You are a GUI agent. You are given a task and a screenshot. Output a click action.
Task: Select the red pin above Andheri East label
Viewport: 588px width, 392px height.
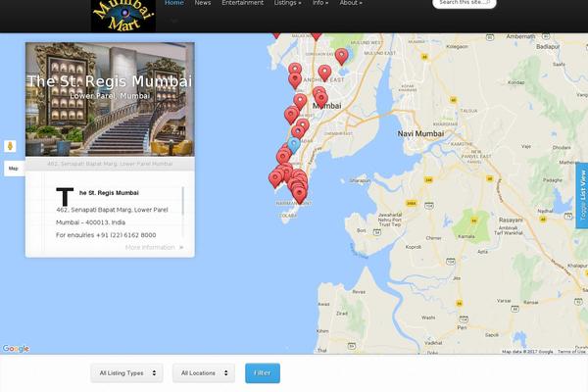pos(324,73)
